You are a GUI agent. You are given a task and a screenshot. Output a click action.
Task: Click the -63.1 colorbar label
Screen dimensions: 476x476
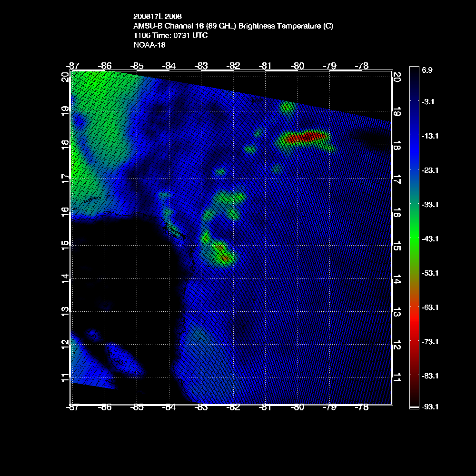pyautogui.click(x=430, y=307)
